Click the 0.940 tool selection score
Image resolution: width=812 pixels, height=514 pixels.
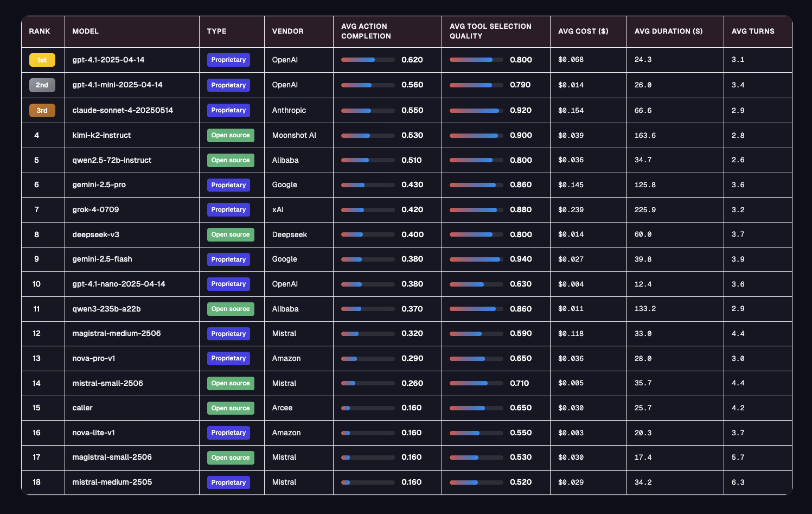[521, 259]
